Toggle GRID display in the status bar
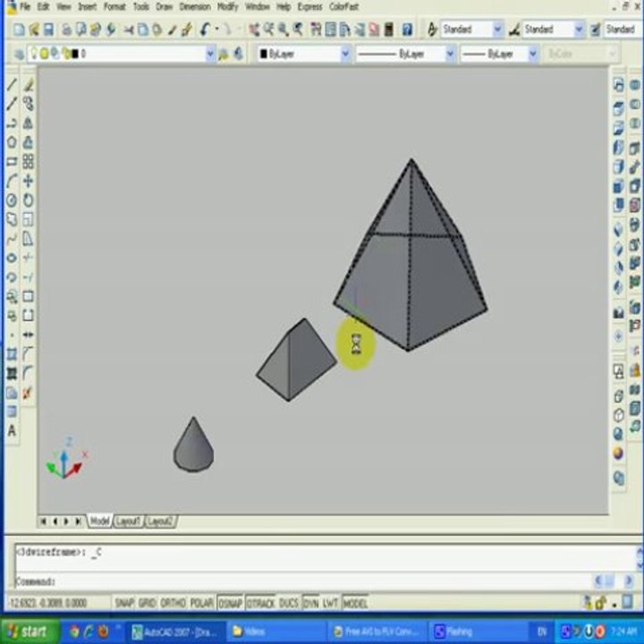The height and width of the screenshot is (644, 644). pyautogui.click(x=147, y=603)
